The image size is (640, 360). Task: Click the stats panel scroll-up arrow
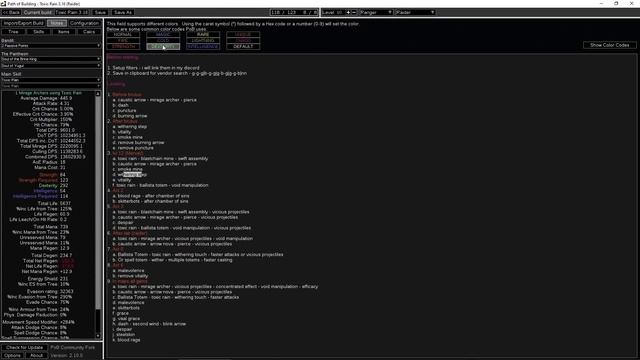[98, 94]
